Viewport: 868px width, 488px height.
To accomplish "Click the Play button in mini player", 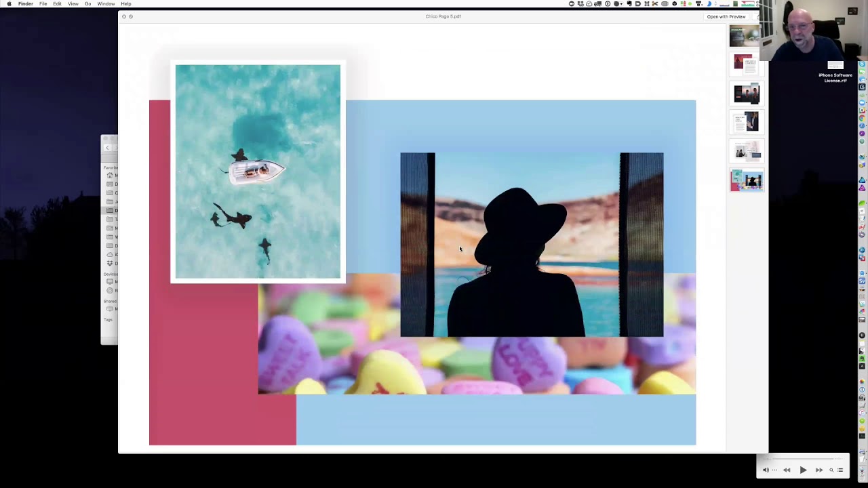I will (x=803, y=470).
